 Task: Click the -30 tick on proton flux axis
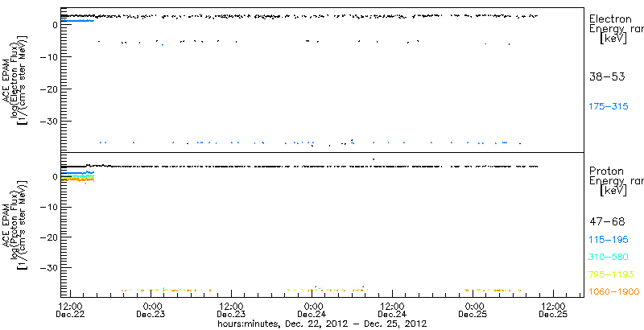(51, 267)
